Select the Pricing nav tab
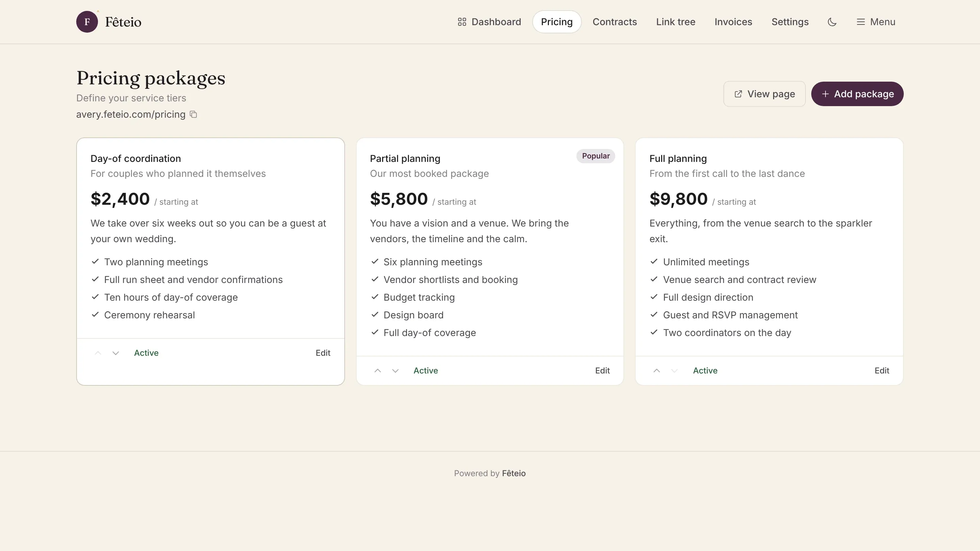980x551 pixels. coord(557,22)
